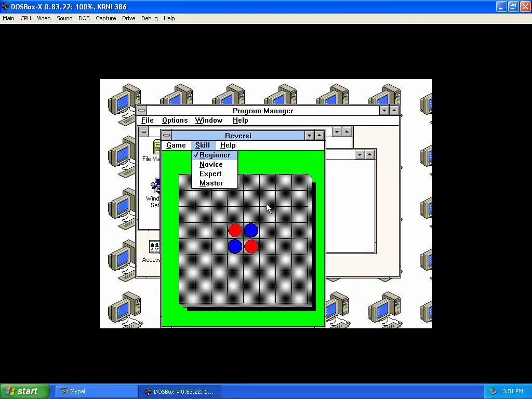Screen dimensions: 532x399
Task: Click the DOSBox-X title bar icon
Action: point(5,6)
